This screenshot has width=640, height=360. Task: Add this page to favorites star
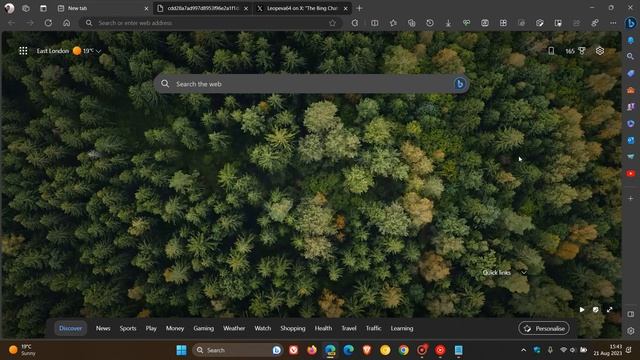[332, 23]
